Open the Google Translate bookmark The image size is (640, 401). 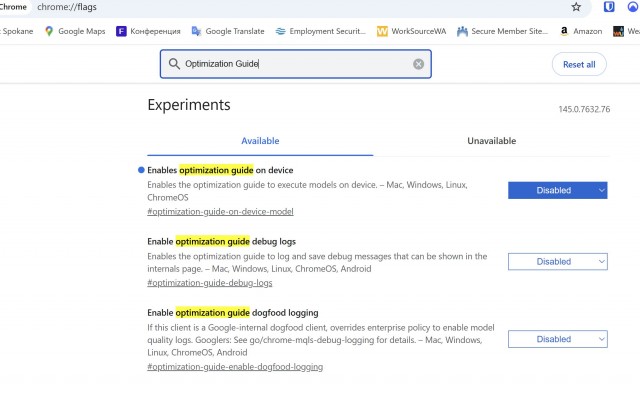point(228,31)
